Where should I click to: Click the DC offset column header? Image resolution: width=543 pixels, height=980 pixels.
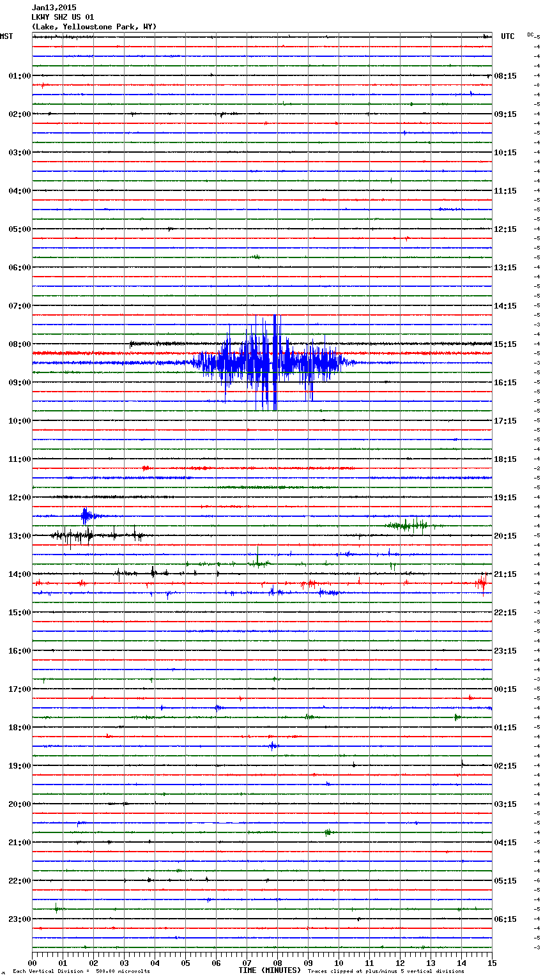[x=531, y=34]
